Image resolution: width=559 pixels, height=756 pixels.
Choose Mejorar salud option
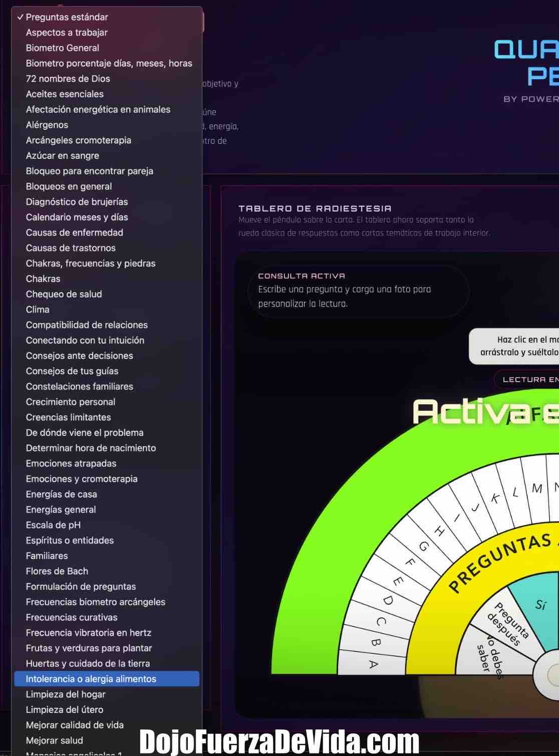[x=107, y=741]
